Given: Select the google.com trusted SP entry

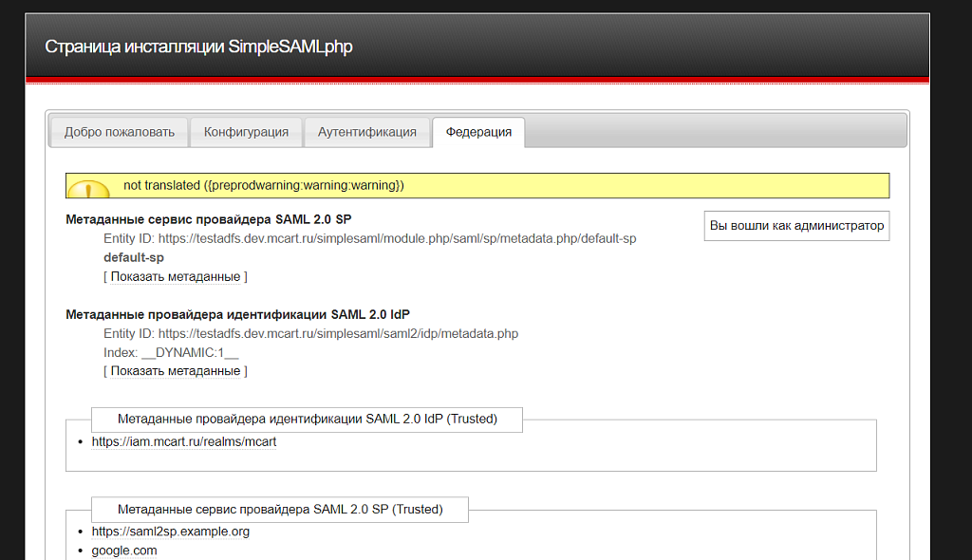Looking at the screenshot, I should coord(124,550).
